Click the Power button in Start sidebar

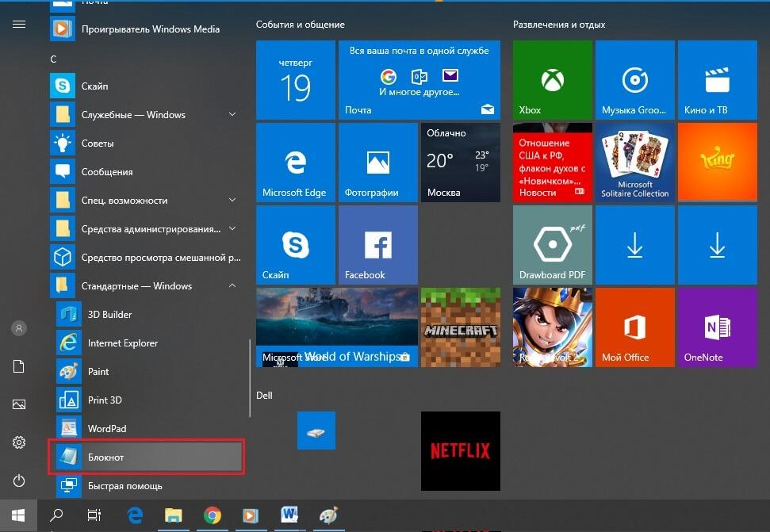[19, 480]
